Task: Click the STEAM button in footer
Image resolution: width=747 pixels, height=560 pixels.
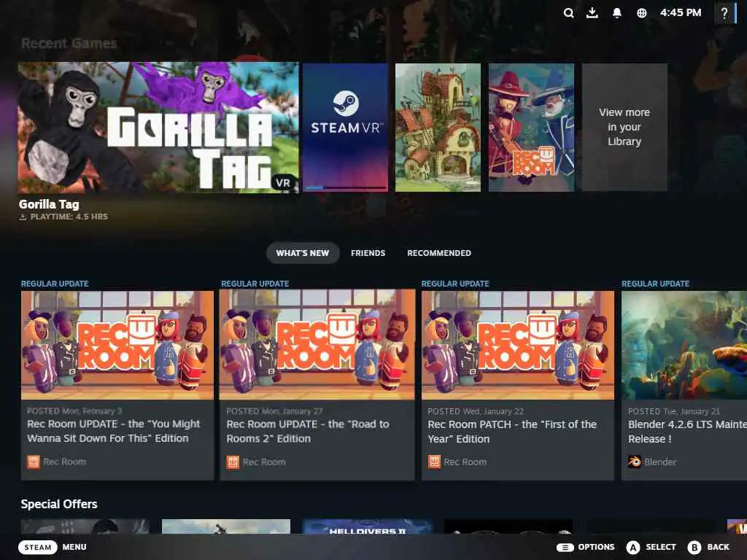Action: point(38,547)
